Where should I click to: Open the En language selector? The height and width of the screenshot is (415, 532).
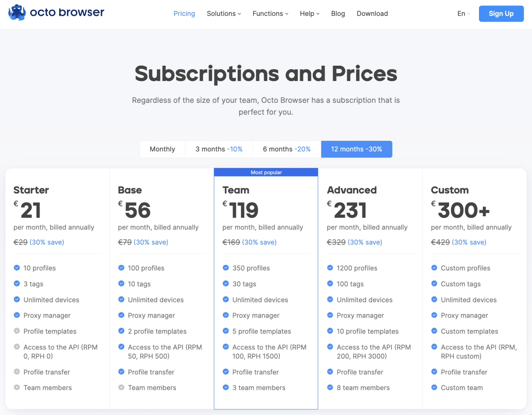tap(463, 13)
